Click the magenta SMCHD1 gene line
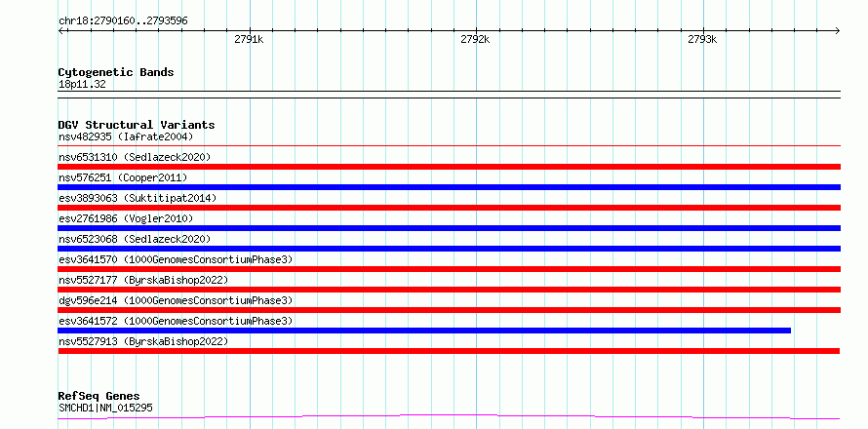The image size is (868, 429). (450, 416)
